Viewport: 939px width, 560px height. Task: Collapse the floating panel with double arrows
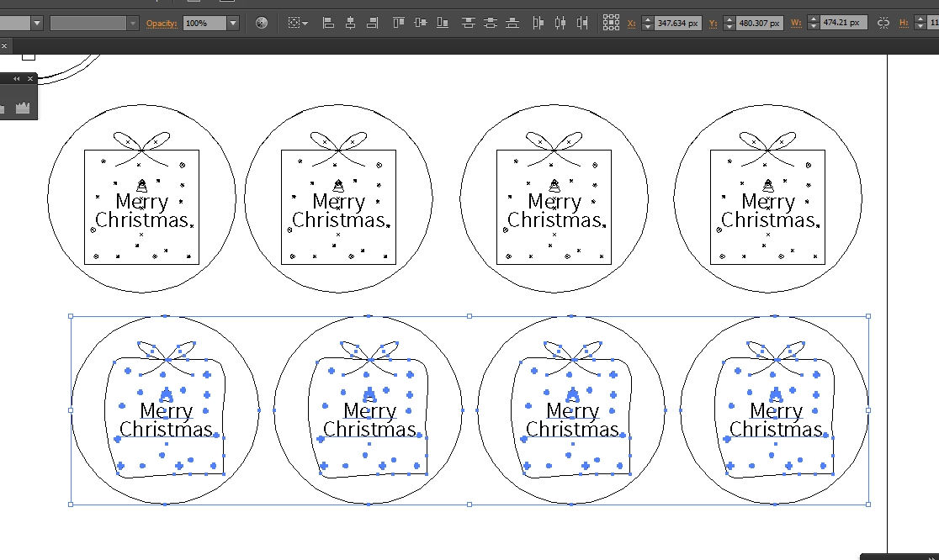(x=17, y=78)
